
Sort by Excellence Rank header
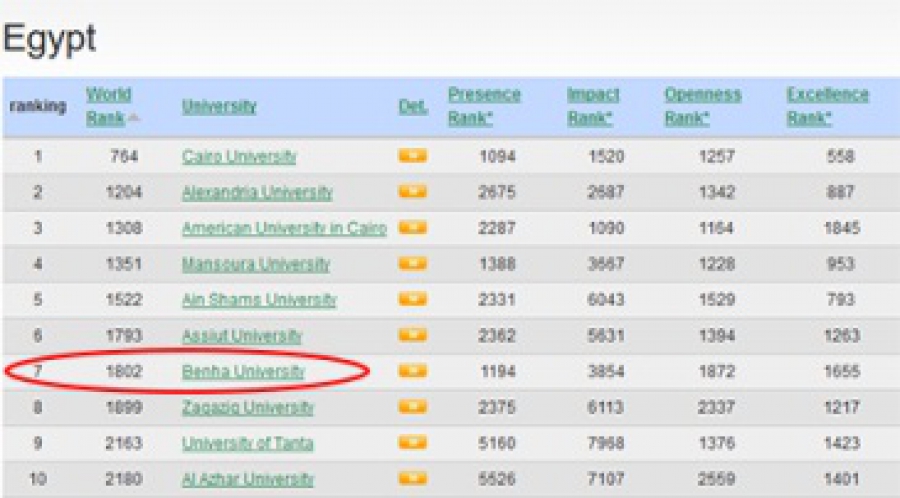click(827, 106)
